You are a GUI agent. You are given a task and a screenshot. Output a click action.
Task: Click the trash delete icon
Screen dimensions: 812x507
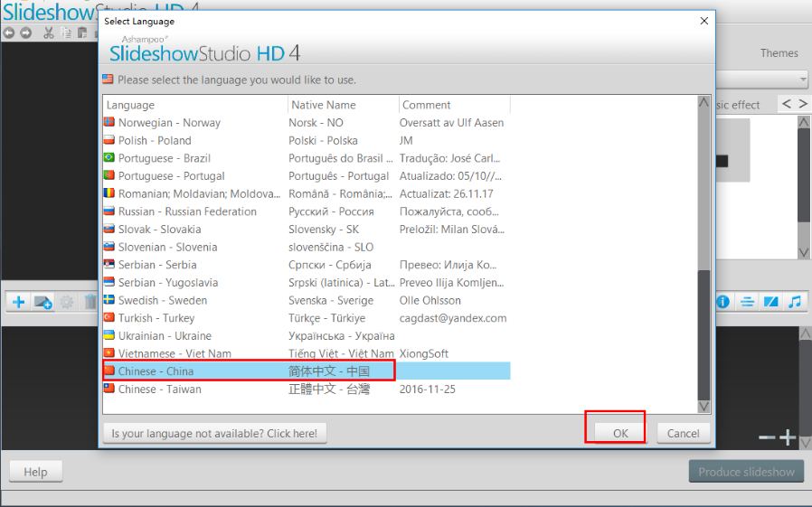coord(90,302)
